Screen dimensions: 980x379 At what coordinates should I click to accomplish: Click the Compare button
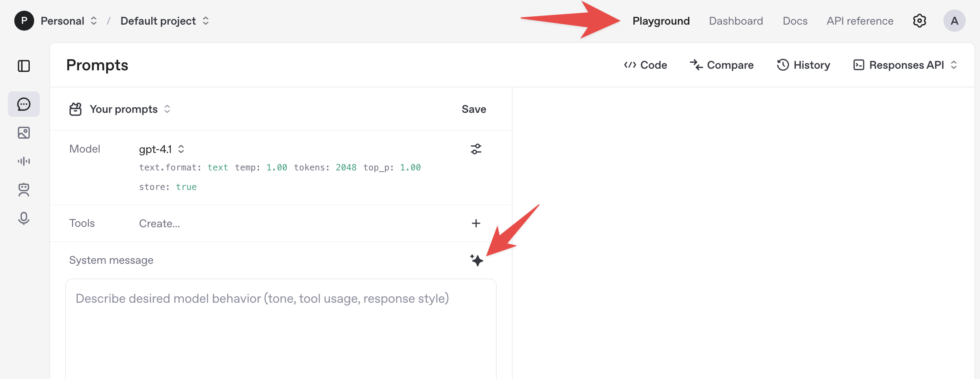coord(721,65)
